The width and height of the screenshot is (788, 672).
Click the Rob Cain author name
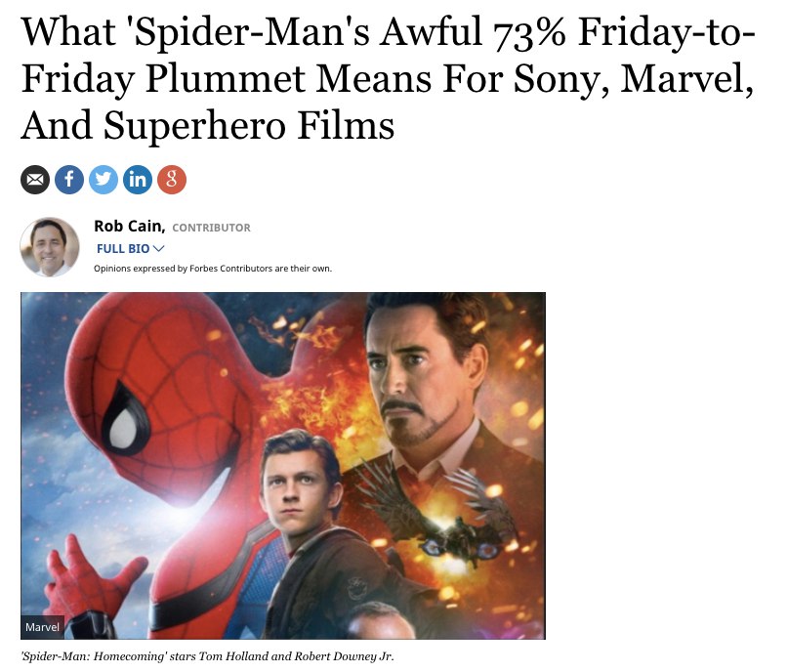tap(129, 227)
